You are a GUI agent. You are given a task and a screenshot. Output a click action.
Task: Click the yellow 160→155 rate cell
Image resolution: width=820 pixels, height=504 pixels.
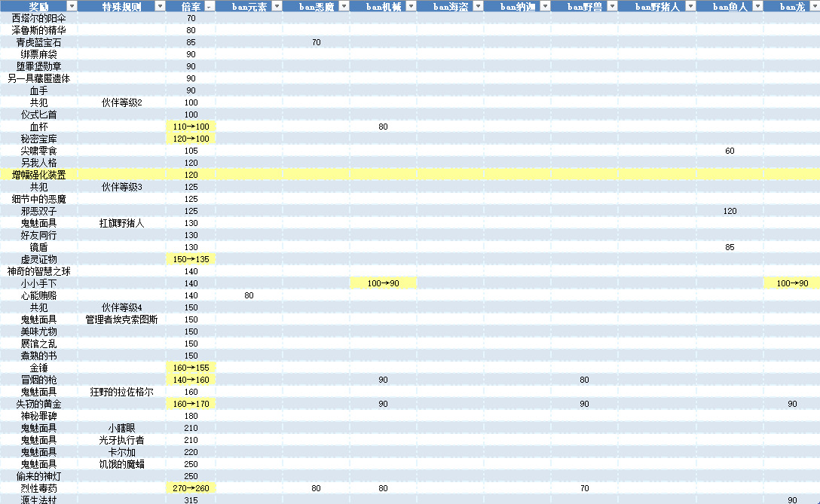coord(191,367)
